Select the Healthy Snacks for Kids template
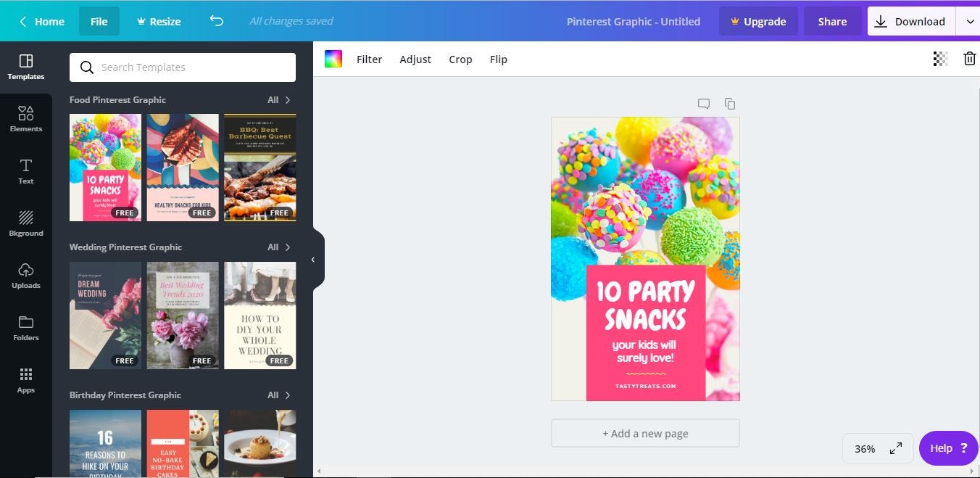980x478 pixels. [183, 168]
